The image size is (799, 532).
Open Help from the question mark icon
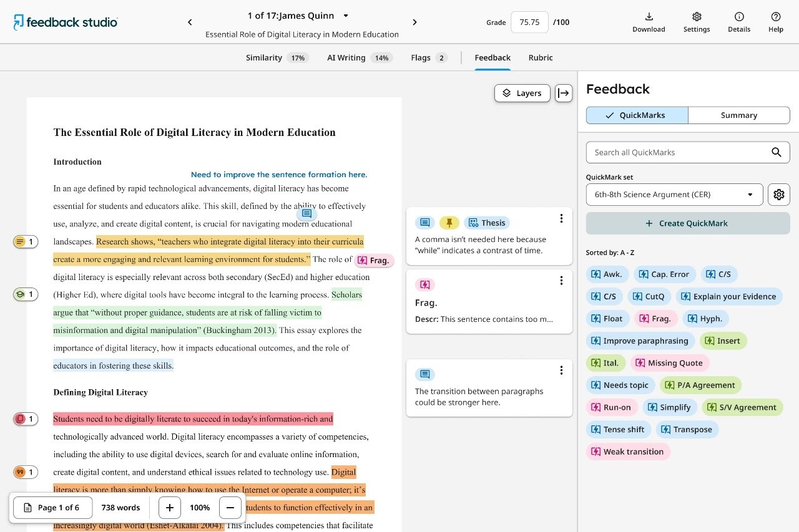(x=775, y=22)
